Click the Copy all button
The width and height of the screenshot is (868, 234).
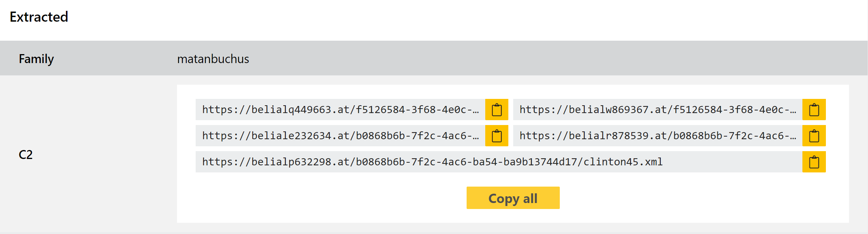513,198
